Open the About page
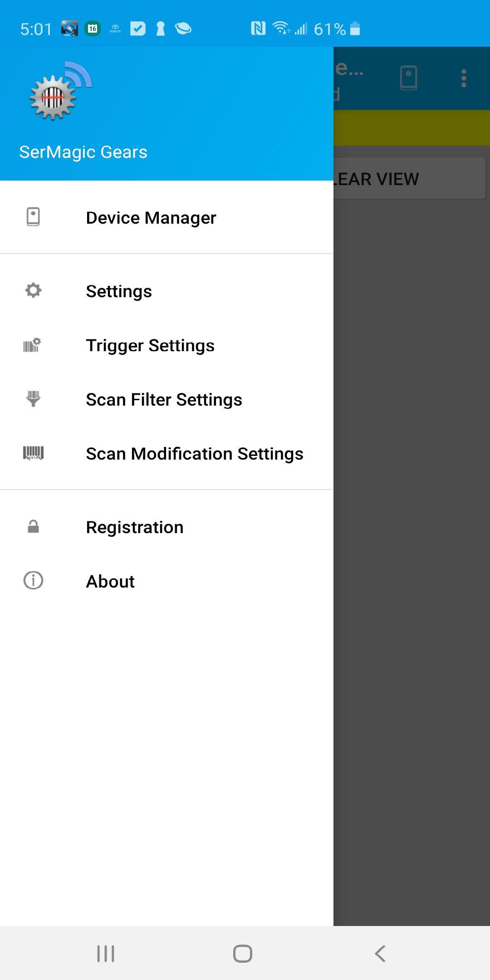 pyautogui.click(x=110, y=582)
